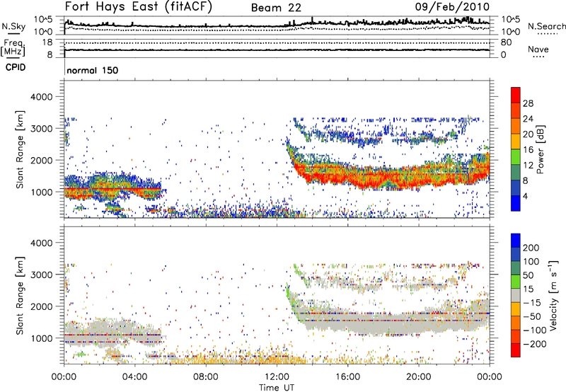This screenshot has height=392, width=566.
Task: Select the "−50" tick on Velocity colorbar
Action: (x=532, y=317)
